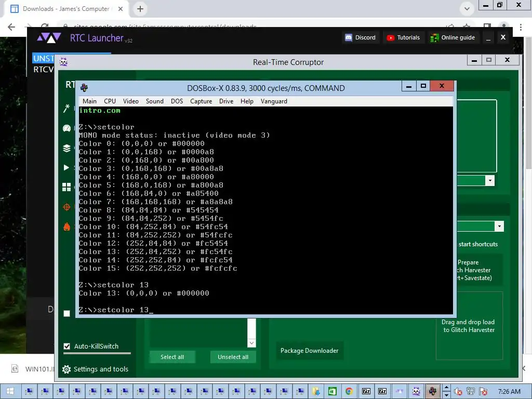
Task: Open the Video menu in DOSBox-X
Action: 130,101
